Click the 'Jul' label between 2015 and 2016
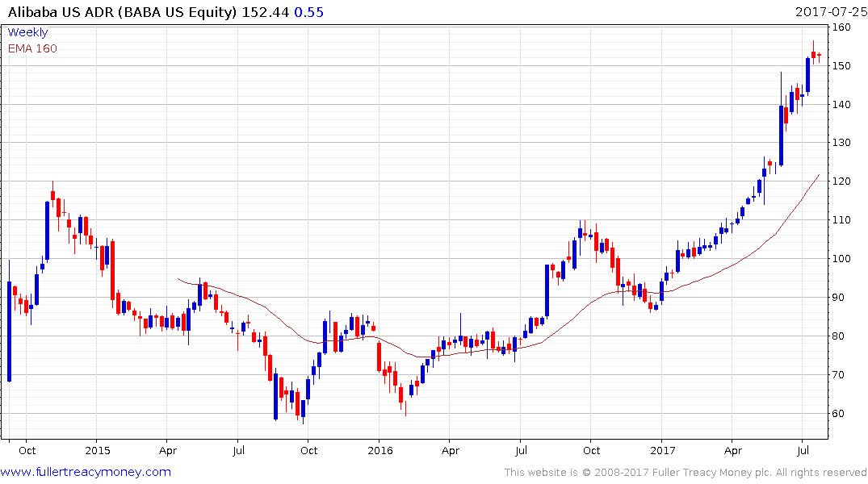The width and height of the screenshot is (868, 484). pyautogui.click(x=238, y=450)
